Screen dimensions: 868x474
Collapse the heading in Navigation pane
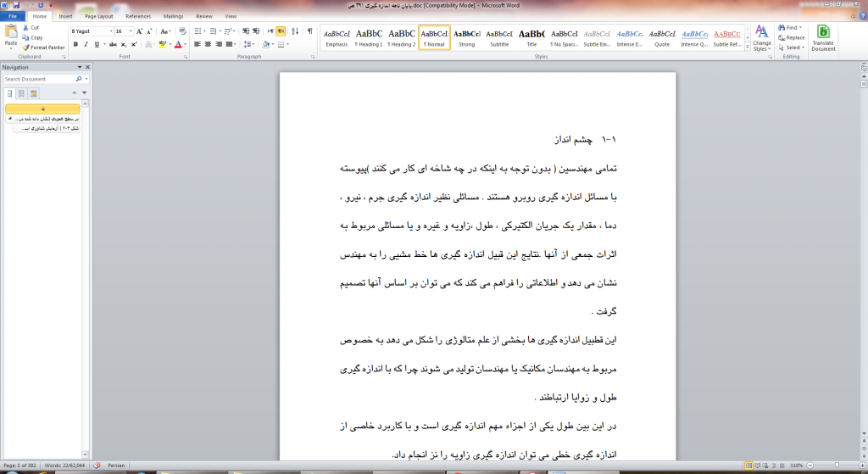pyautogui.click(x=8, y=120)
